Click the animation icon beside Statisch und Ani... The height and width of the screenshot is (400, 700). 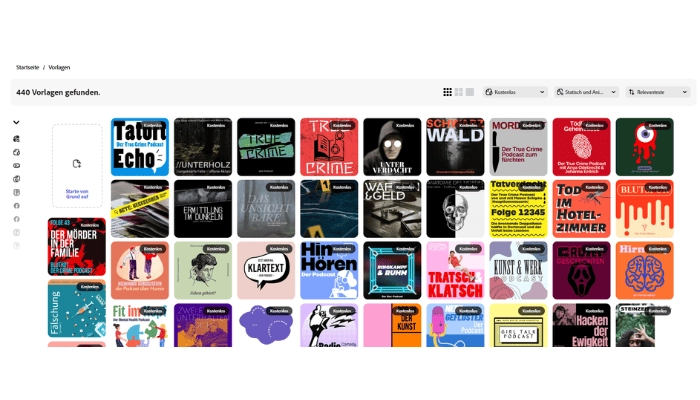tap(560, 92)
